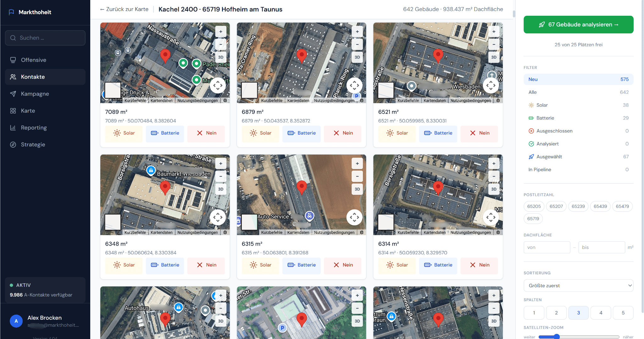Click Zurück zur Karte link
Screen dimensions: 644x339
click(124, 9)
